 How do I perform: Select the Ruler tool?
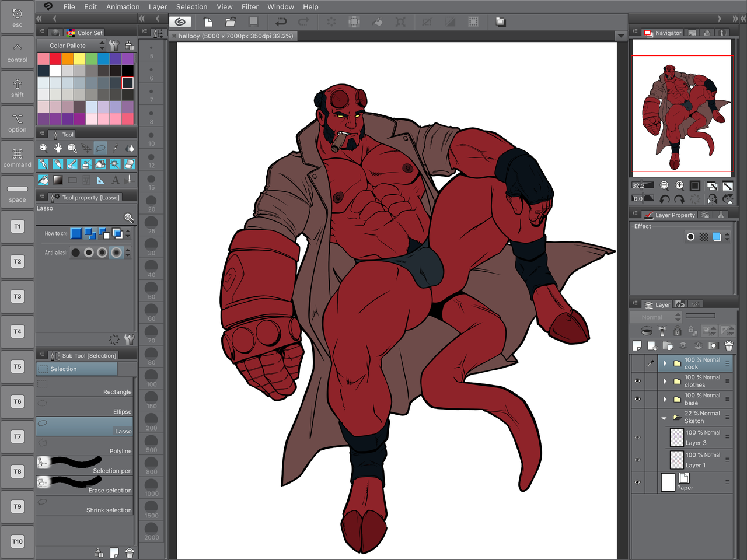point(100,180)
